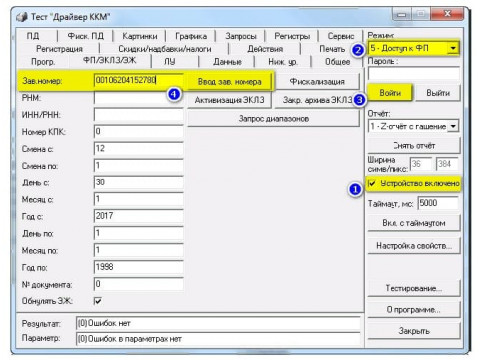Open Настройка свойств dialog
The height and width of the screenshot is (360, 480).
(x=414, y=246)
